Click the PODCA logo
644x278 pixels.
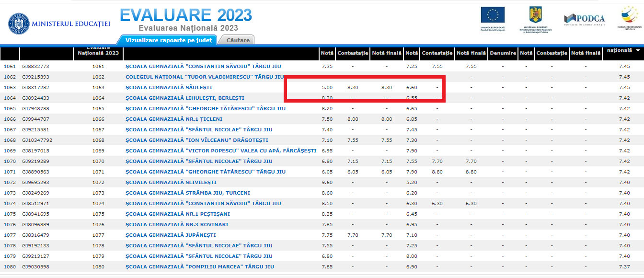(584, 19)
